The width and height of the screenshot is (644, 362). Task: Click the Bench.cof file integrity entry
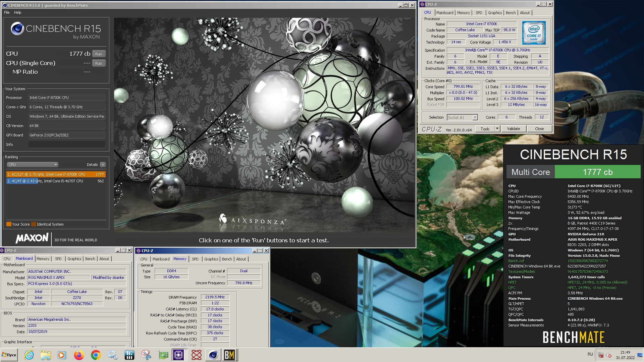pos(516,261)
